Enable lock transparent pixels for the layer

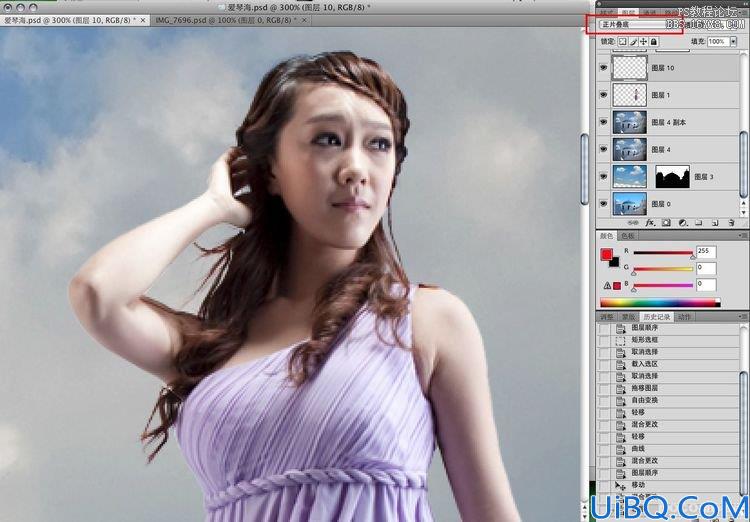622,42
